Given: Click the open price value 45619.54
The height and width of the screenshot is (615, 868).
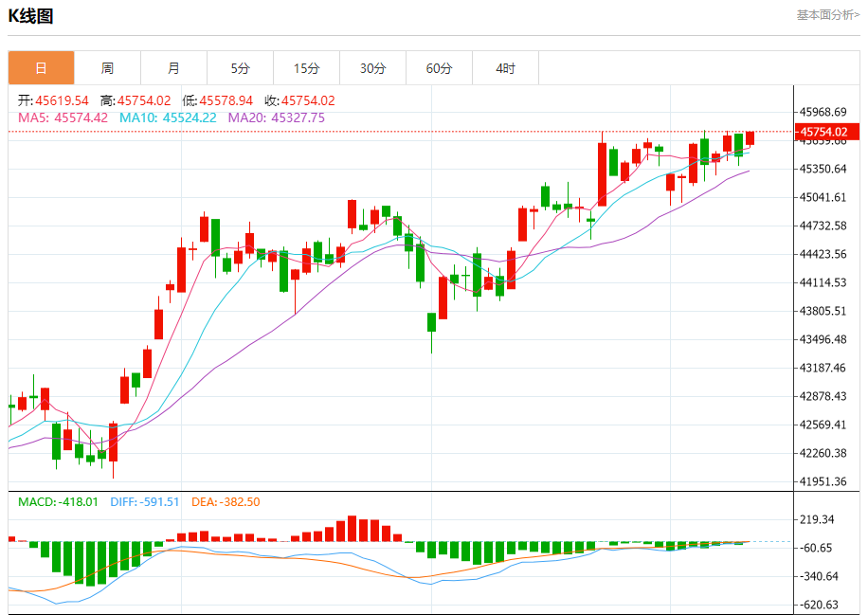Looking at the screenshot, I should (x=62, y=100).
